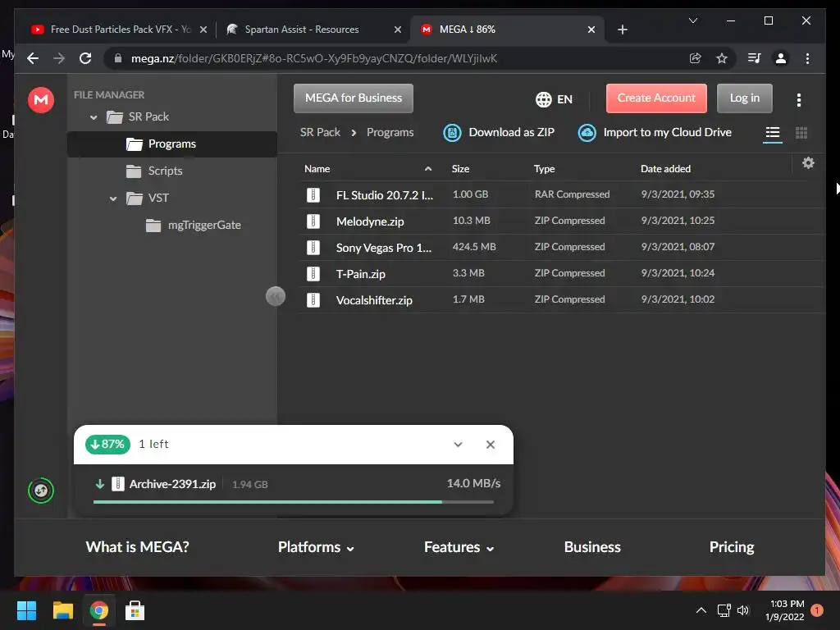
Task: Sort by Name column header
Action: (x=317, y=169)
